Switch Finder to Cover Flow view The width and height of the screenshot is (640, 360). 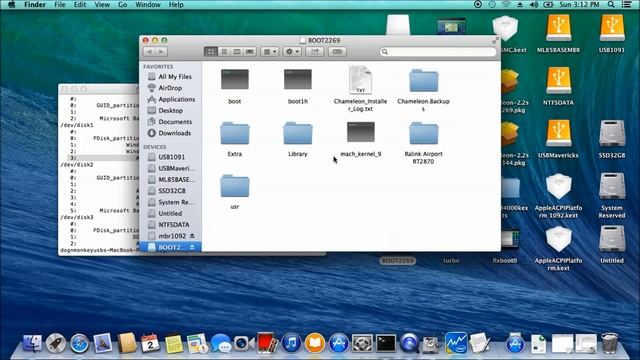[250, 52]
